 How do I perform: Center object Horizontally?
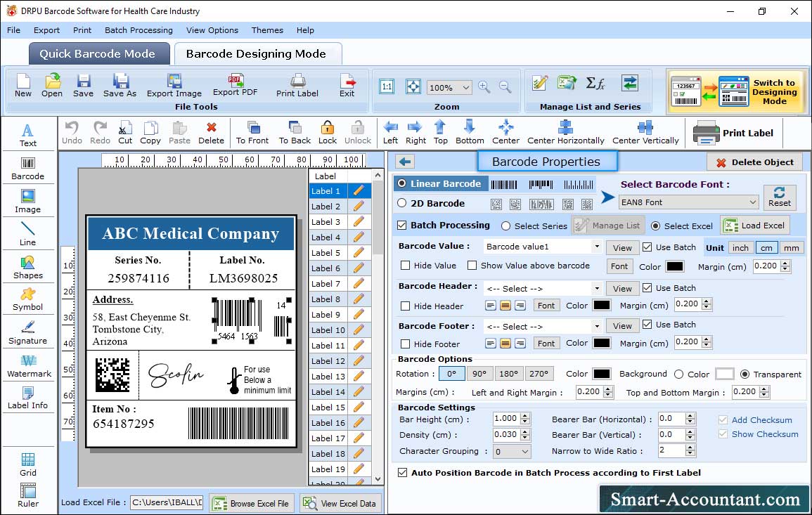point(565,133)
